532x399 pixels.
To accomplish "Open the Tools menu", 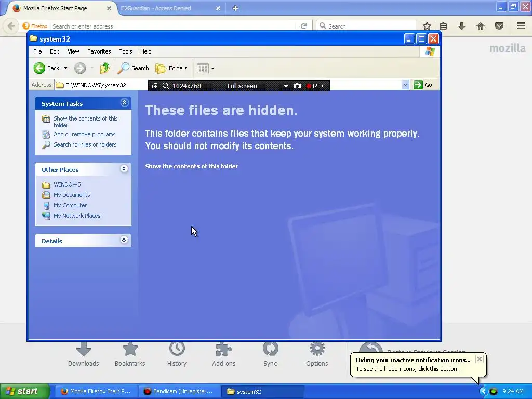I will 126,51.
